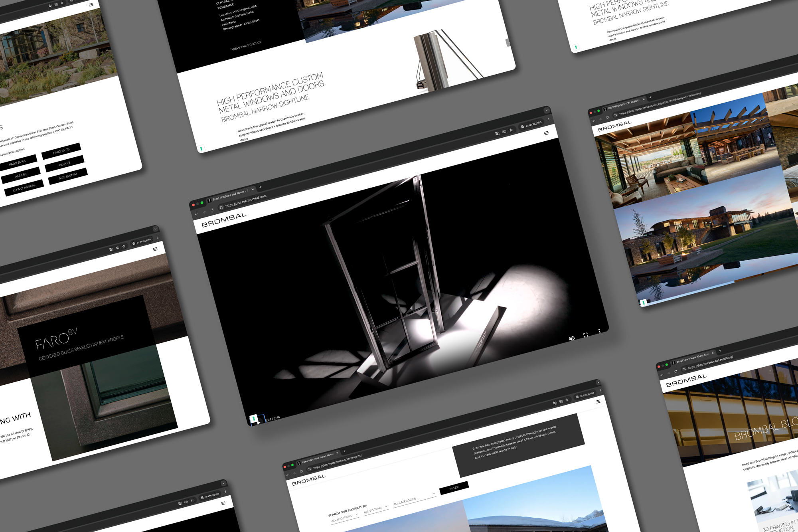Expand the All Systems dropdown

pos(375,510)
